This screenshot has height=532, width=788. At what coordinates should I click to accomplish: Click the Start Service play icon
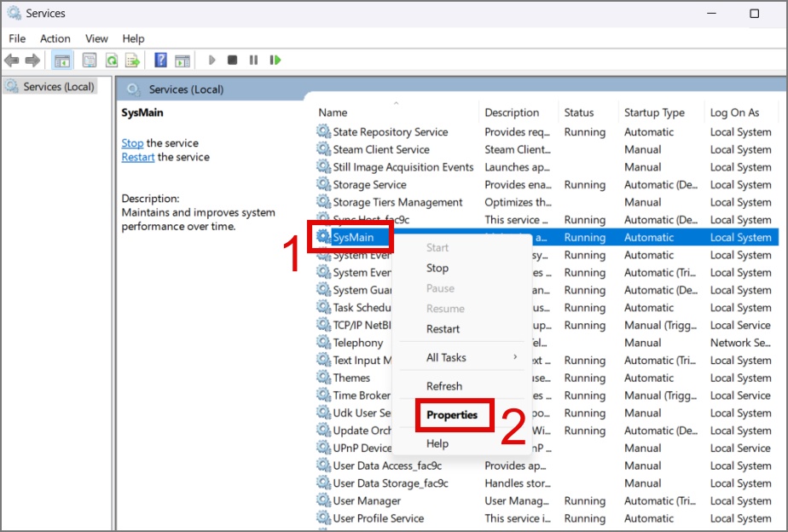pos(211,61)
